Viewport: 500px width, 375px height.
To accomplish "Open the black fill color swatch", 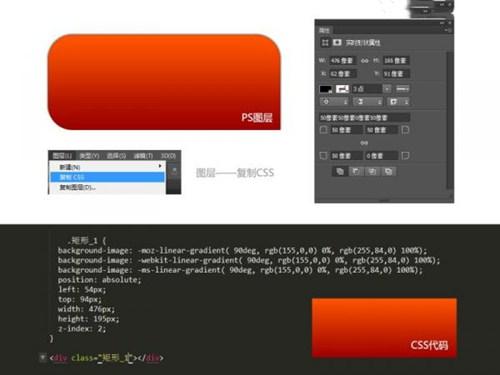I will coord(326,89).
